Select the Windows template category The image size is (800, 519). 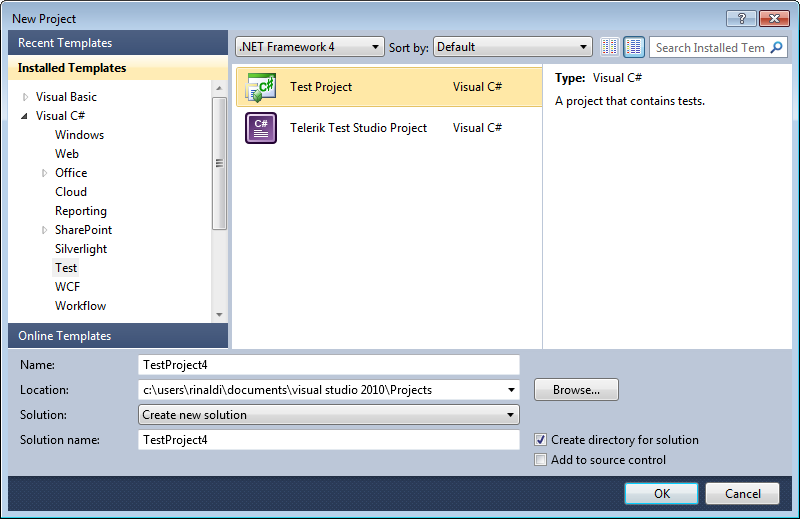(x=80, y=135)
